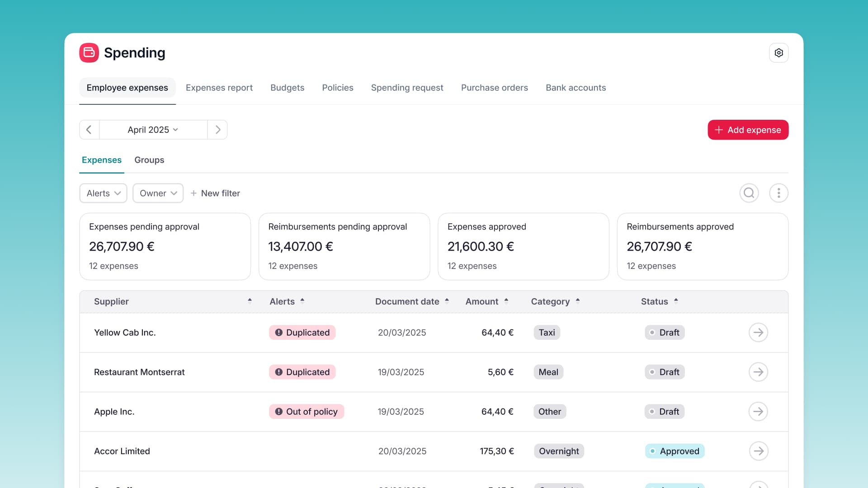Open Yellow Cab Inc. expense via arrow icon

pyautogui.click(x=759, y=332)
